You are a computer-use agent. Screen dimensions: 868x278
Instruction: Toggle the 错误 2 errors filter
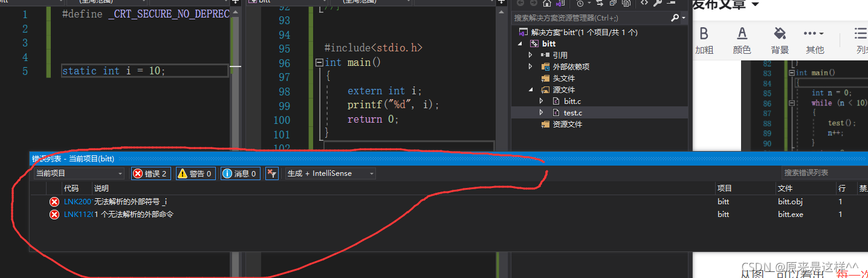(151, 173)
